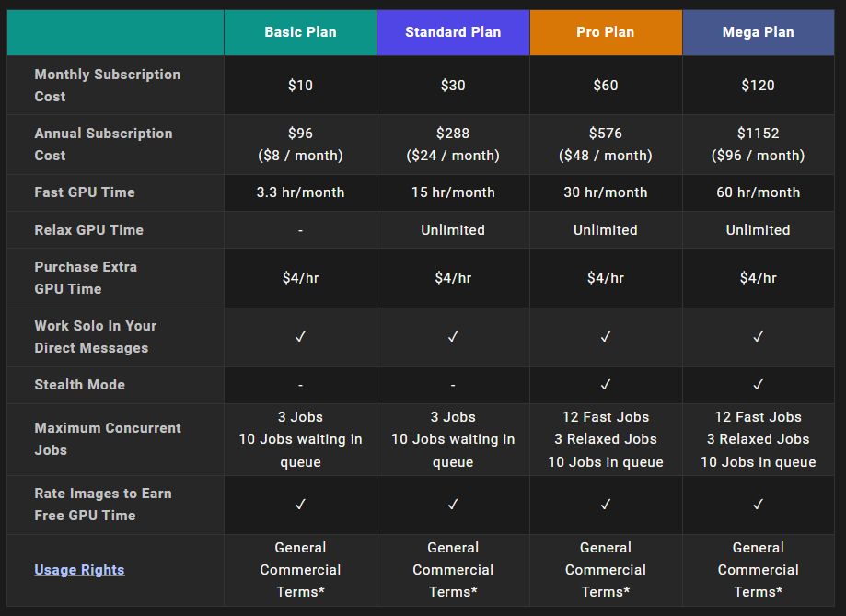Click Standard Plan's General Commercial Terms cell
Viewport: 846px width, 616px height.
coord(453,570)
